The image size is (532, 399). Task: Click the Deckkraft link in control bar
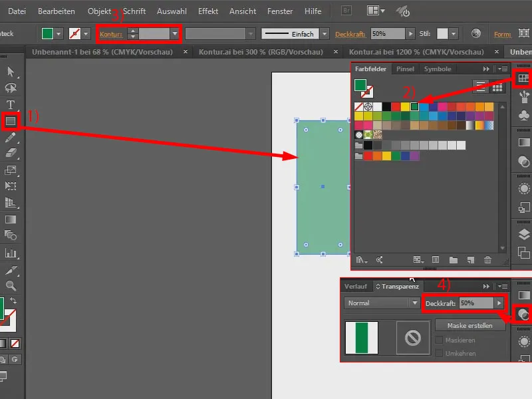[350, 35]
